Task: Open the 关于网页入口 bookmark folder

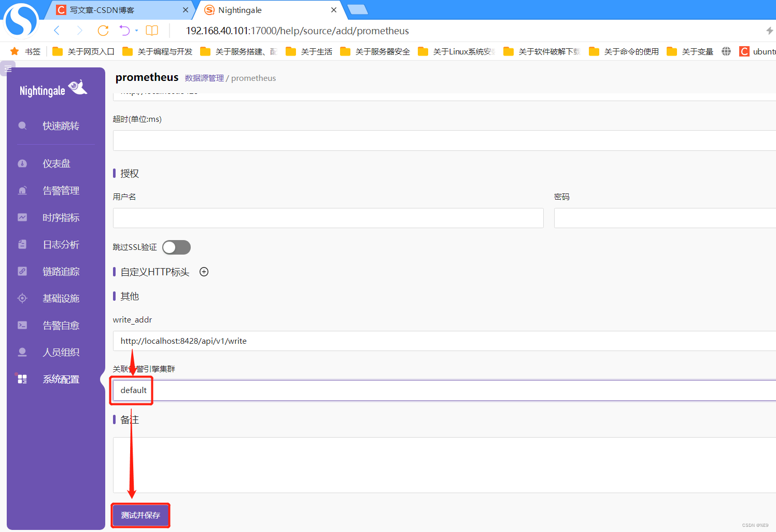Action: 83,51
